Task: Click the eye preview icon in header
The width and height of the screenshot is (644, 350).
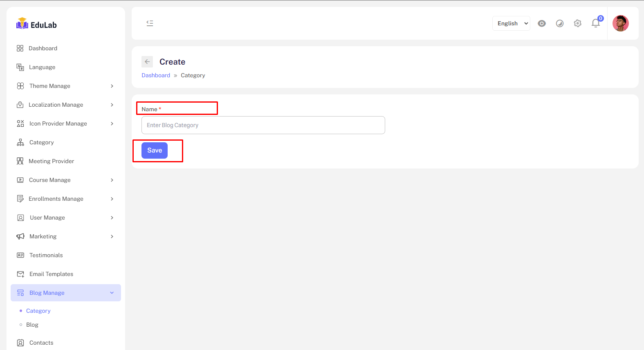Action: click(542, 23)
